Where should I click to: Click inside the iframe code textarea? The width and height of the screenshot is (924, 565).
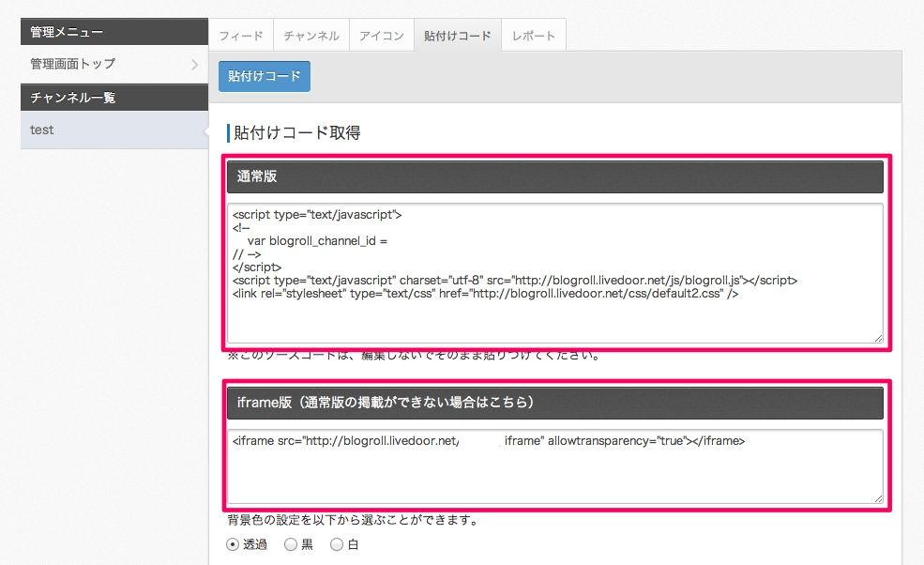click(555, 466)
